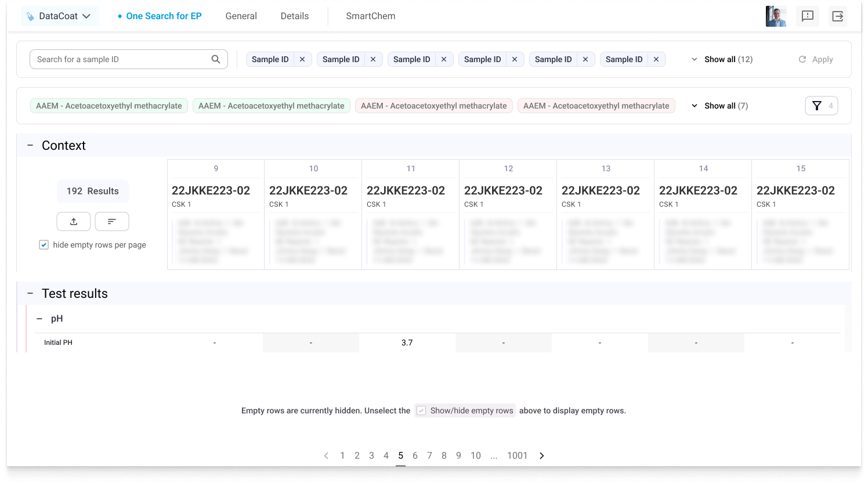Remove the first Sample ID chip
This screenshot has width=868, height=490.
coord(302,59)
